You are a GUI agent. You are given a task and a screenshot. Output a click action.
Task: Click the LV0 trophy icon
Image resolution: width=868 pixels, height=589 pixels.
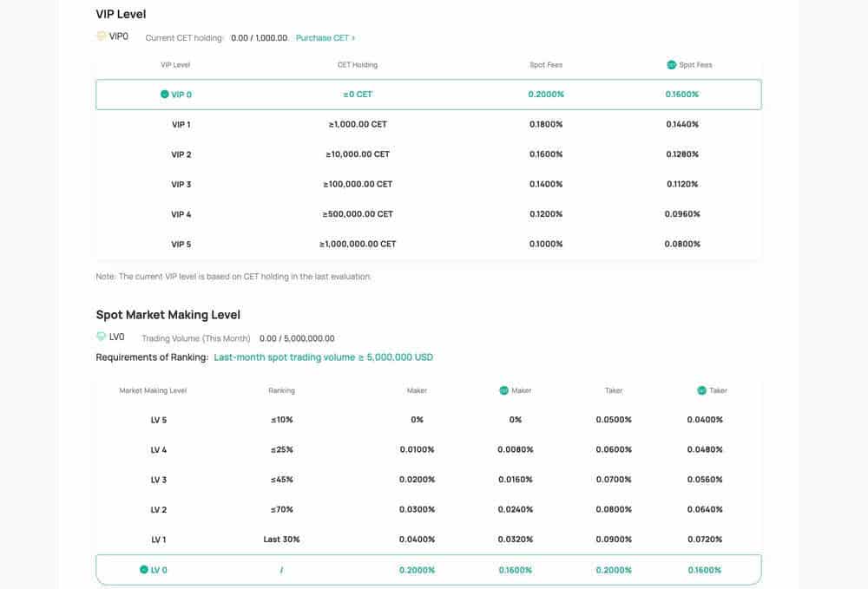click(101, 337)
